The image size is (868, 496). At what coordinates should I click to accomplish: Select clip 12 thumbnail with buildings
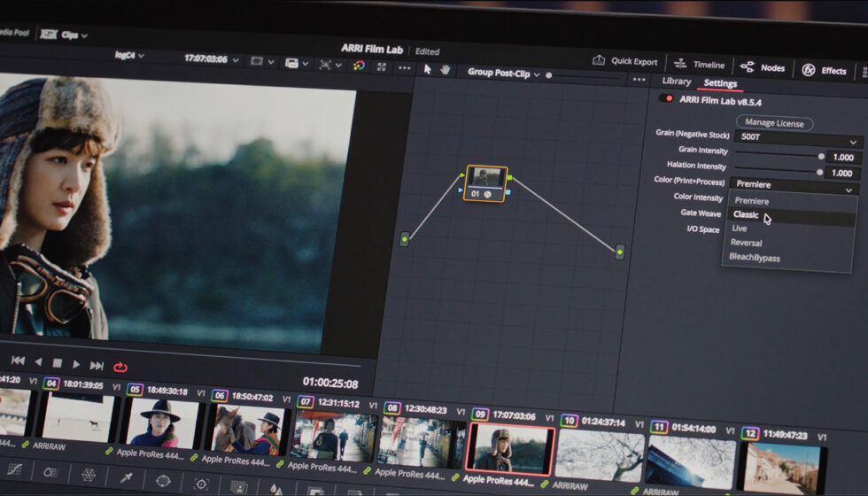click(781, 469)
